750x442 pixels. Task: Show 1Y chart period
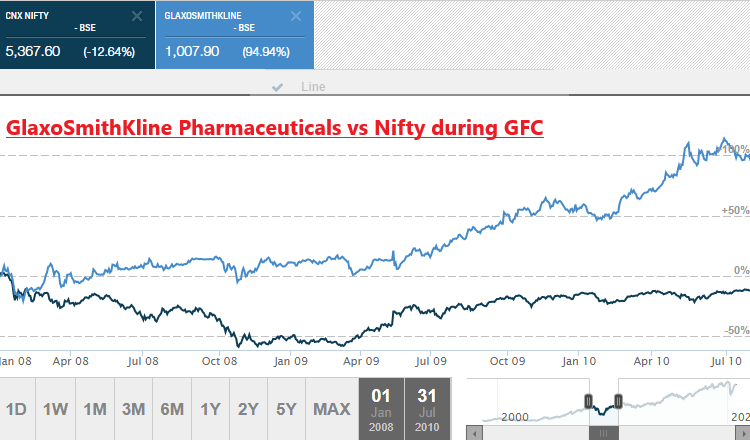click(x=211, y=409)
